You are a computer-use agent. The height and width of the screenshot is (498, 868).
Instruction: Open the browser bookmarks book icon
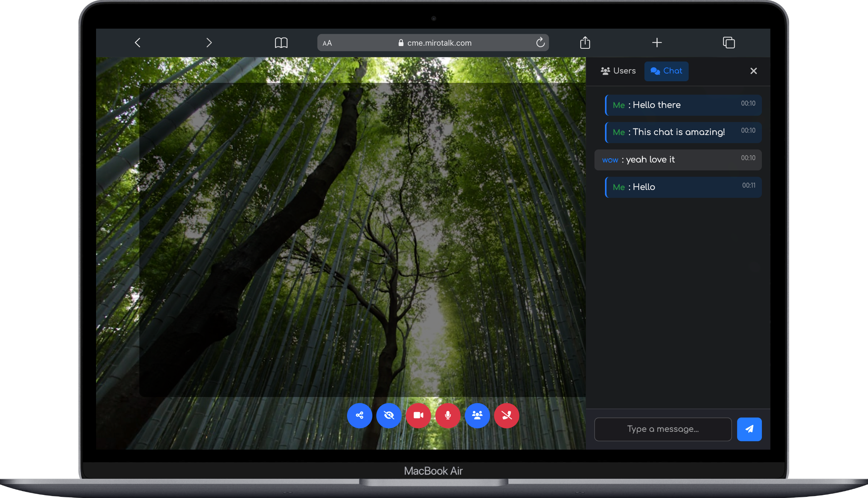coord(281,43)
